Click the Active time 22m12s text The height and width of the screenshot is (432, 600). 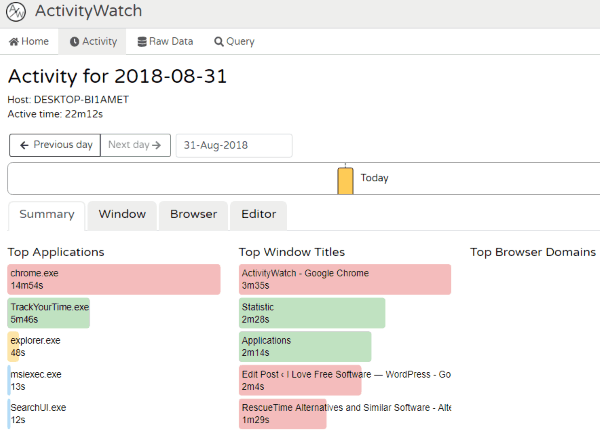coord(55,114)
